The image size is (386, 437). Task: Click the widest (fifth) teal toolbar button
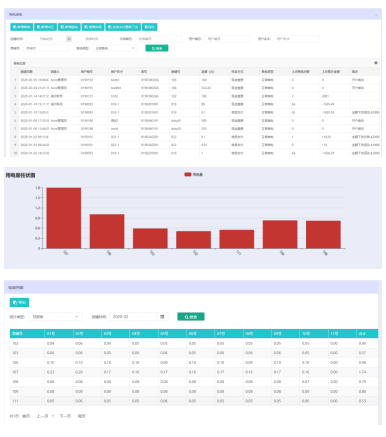(x=123, y=27)
